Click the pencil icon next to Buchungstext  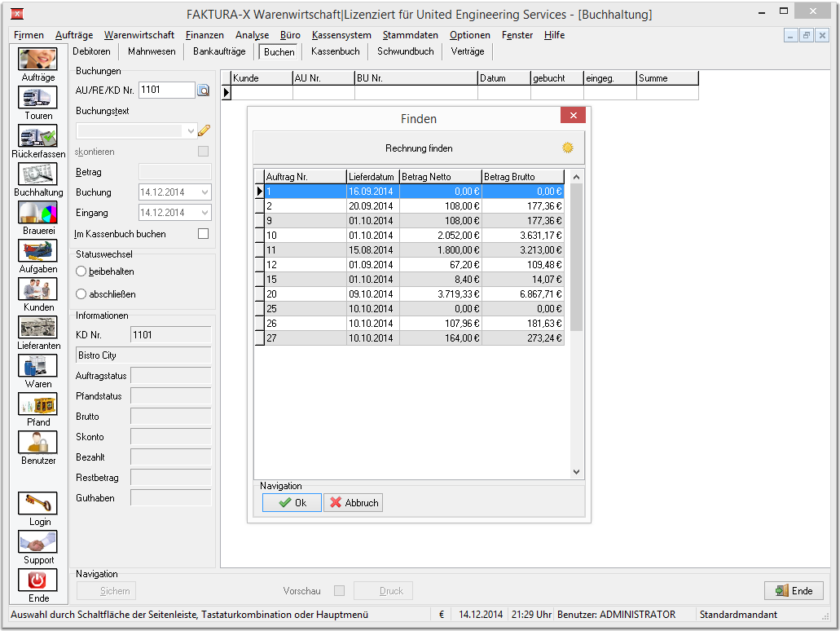pyautogui.click(x=205, y=130)
